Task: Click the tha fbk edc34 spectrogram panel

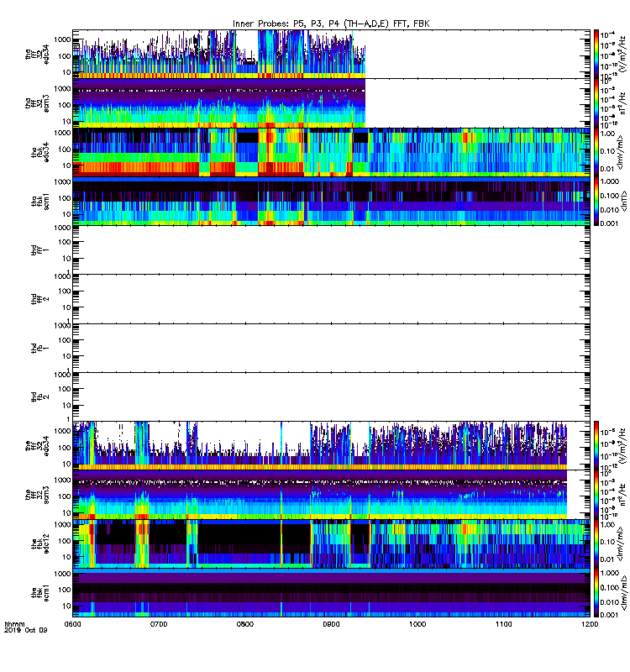Action: [331, 152]
